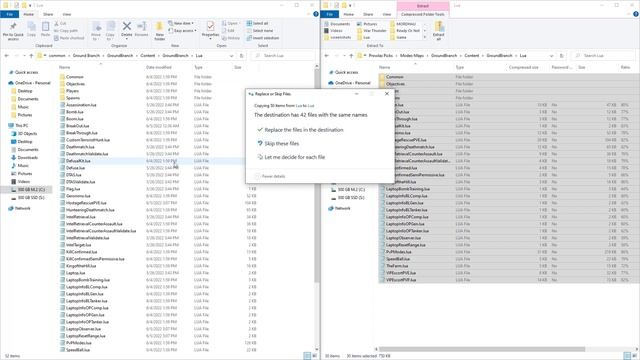Click horizontal scrollbar in right window
640x360 pixels.
482,349
